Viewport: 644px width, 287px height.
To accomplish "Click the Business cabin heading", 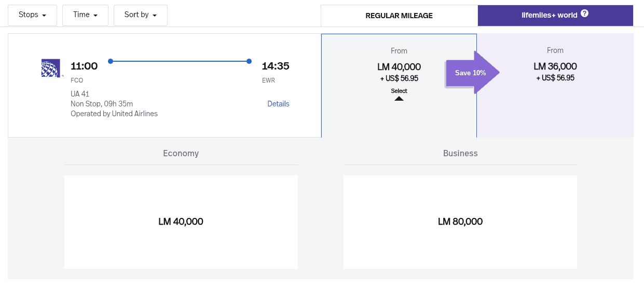I will 460,153.
